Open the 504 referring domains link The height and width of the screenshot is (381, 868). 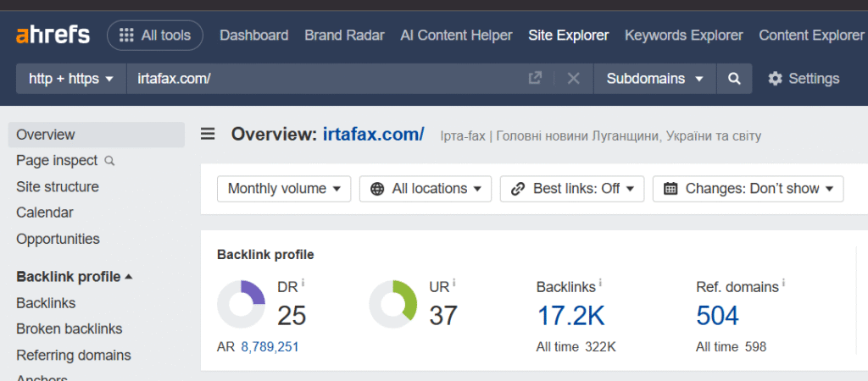[x=717, y=317]
